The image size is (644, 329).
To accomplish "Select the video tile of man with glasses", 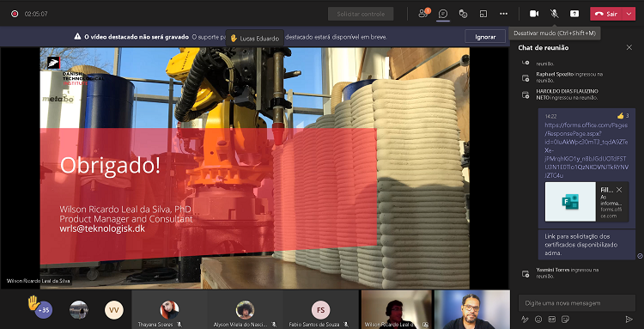I will pos(471,310).
